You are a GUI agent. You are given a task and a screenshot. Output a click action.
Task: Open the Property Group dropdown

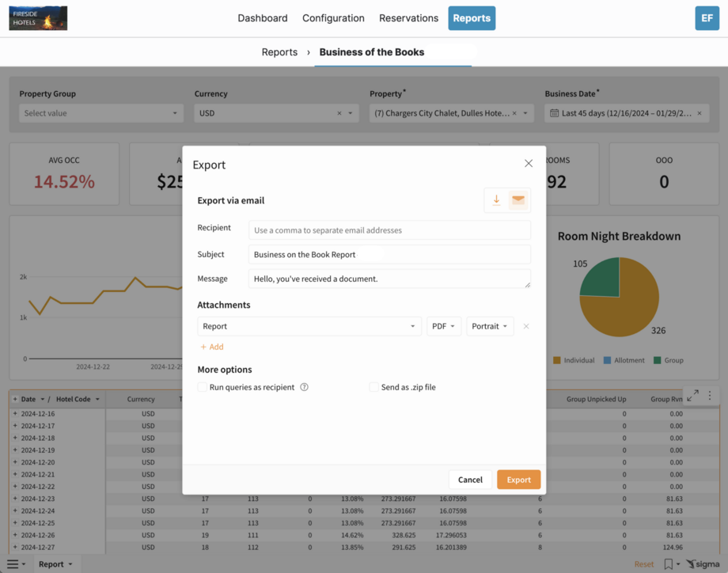[101, 113]
